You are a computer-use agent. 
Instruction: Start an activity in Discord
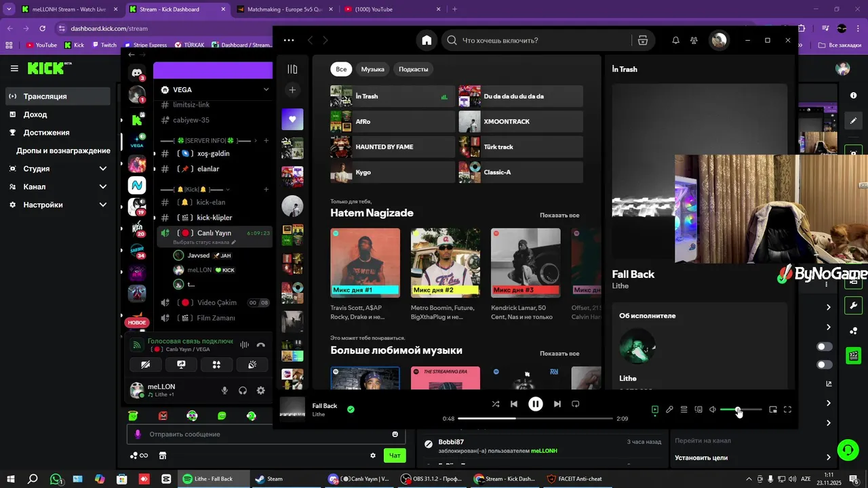click(x=216, y=365)
